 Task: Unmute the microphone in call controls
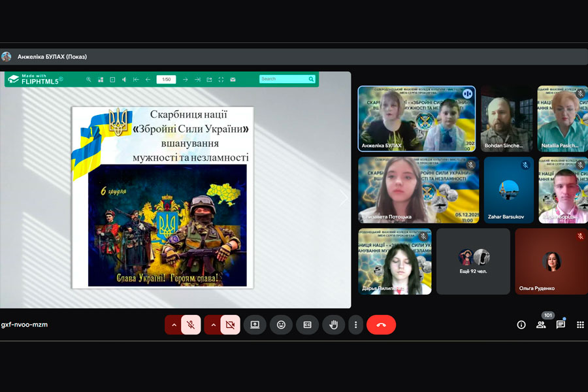191,325
